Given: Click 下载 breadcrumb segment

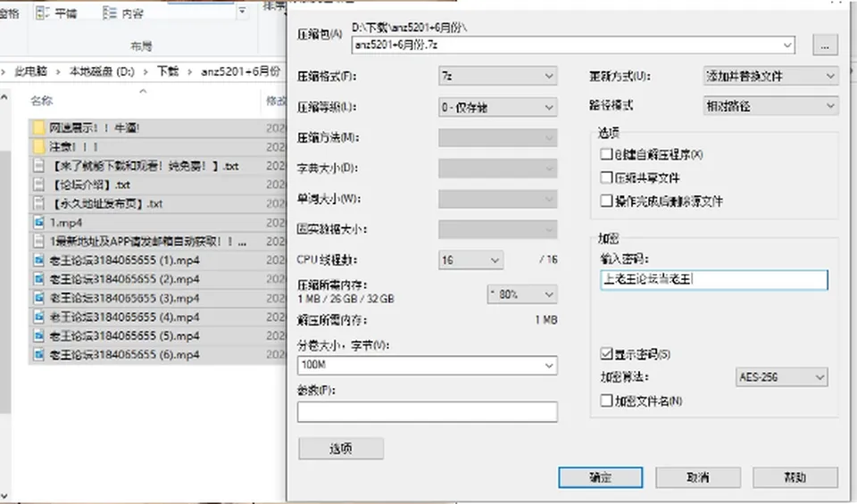Looking at the screenshot, I should point(168,71).
